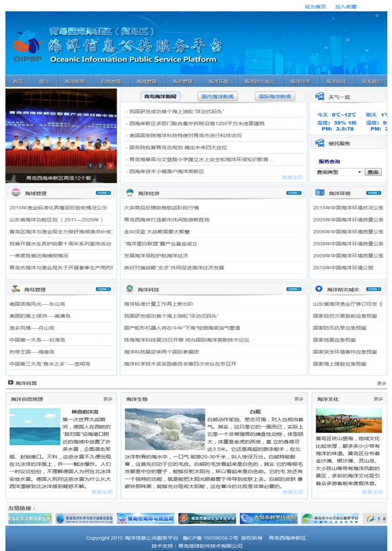The height and width of the screenshot is (551, 392).
Task: Click 查看全部 under news list
Action: click(292, 178)
